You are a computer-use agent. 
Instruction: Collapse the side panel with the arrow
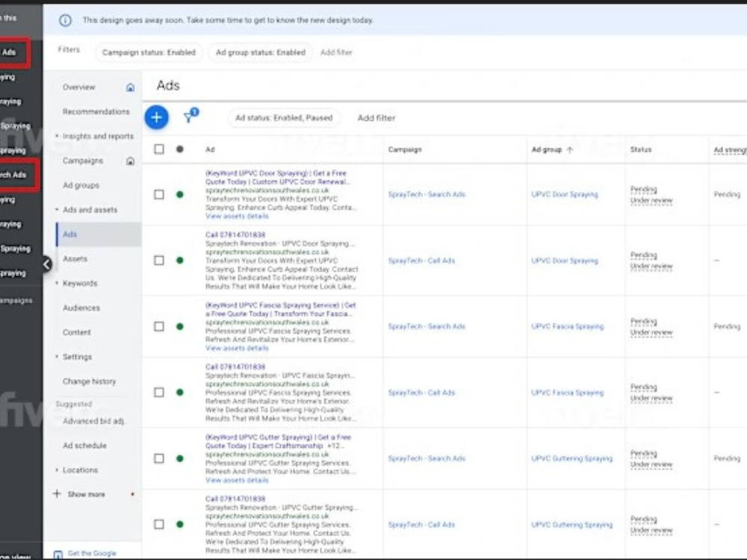[46, 264]
